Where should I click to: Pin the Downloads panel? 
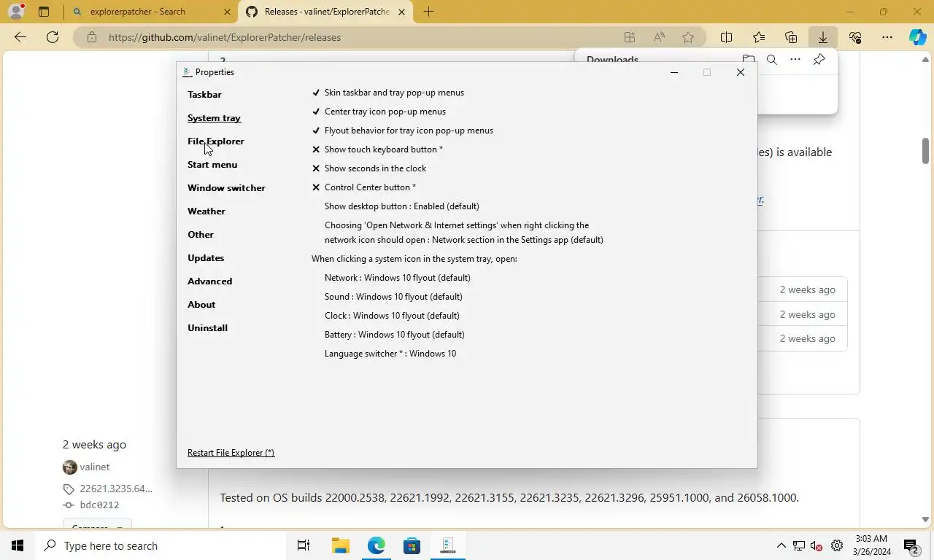(x=819, y=60)
